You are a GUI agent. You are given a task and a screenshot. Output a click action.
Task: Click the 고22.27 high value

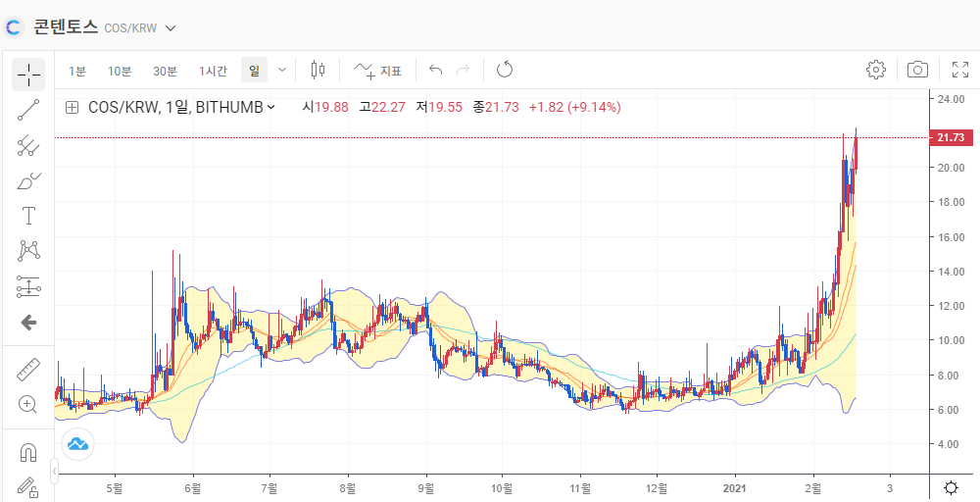[x=382, y=108]
